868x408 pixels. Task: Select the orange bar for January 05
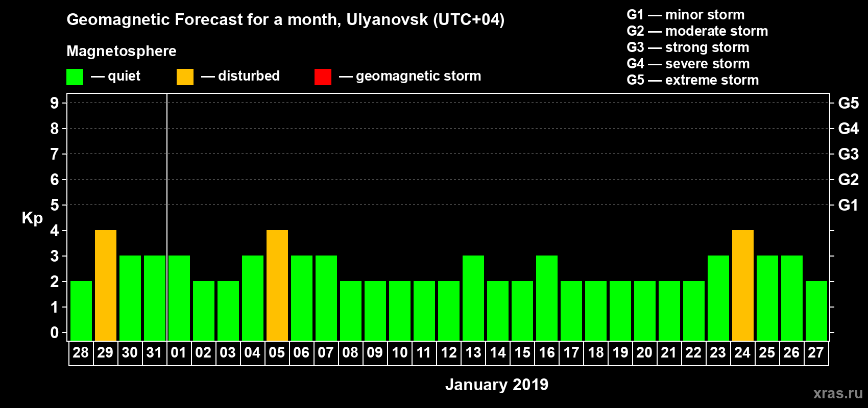coord(277,285)
